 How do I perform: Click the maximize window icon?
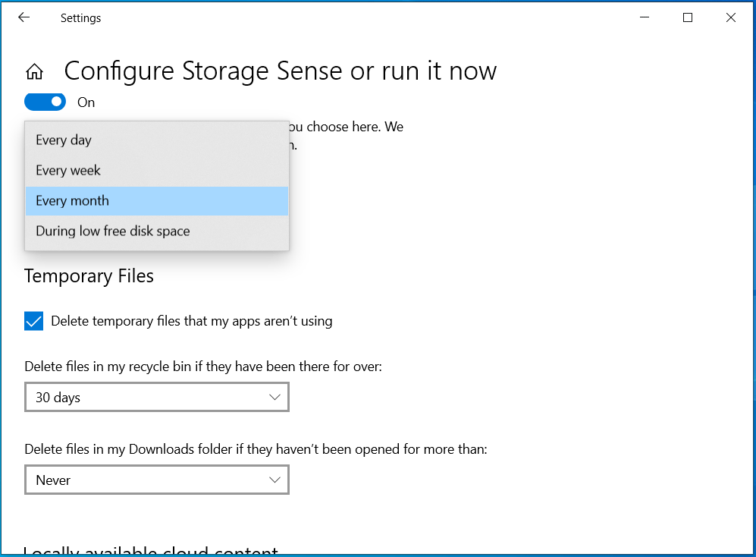(x=688, y=17)
